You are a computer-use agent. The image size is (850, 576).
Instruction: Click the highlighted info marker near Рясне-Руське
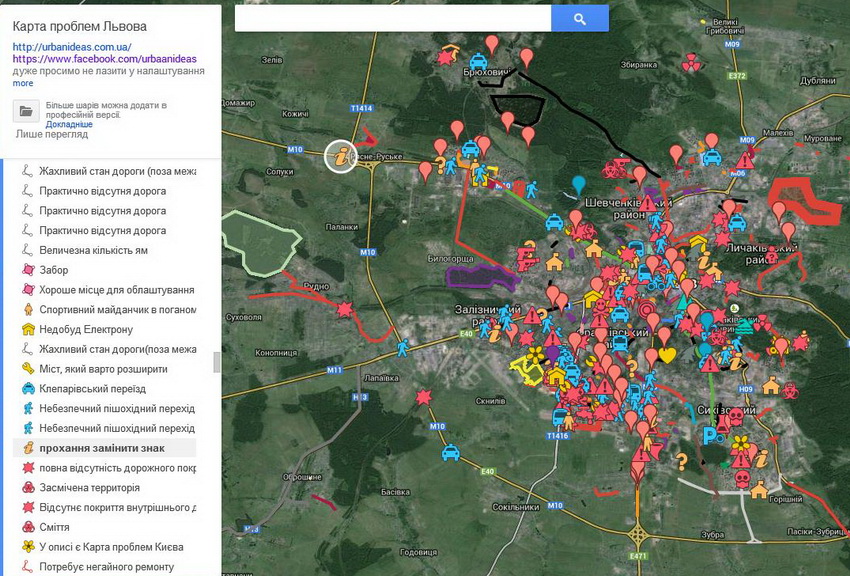[x=340, y=157]
